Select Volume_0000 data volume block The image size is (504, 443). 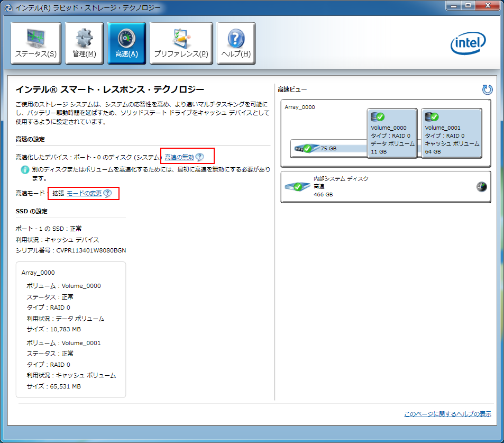tap(392, 133)
